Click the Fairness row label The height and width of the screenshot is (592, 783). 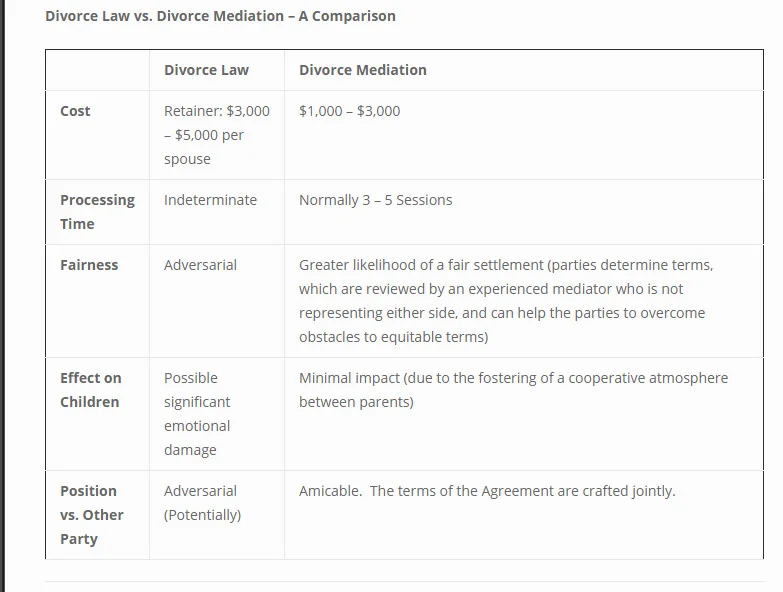coord(89,265)
